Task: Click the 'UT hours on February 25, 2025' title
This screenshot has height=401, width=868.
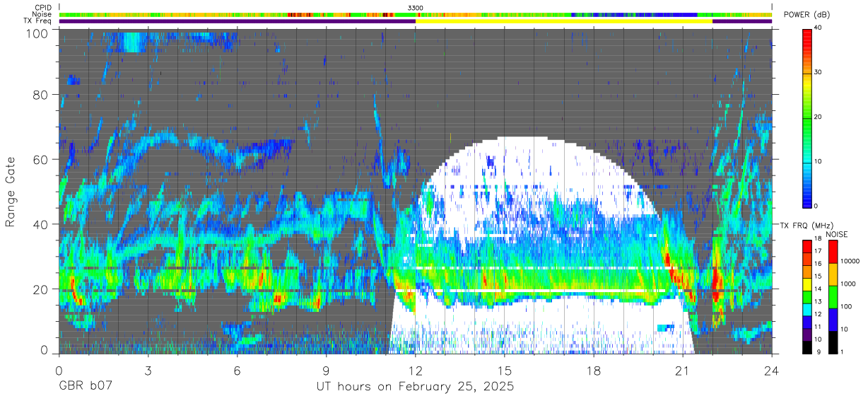Action: point(415,388)
